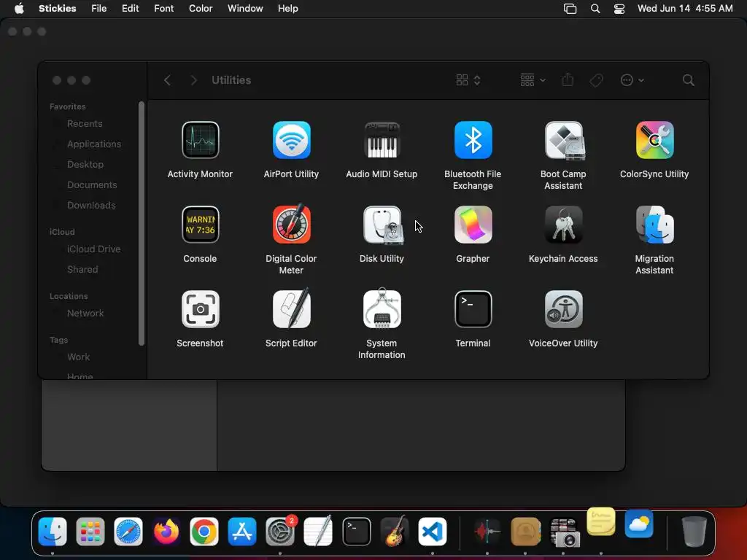Open Disk Utility
Viewport: 747px width, 560px height.
pos(382,225)
